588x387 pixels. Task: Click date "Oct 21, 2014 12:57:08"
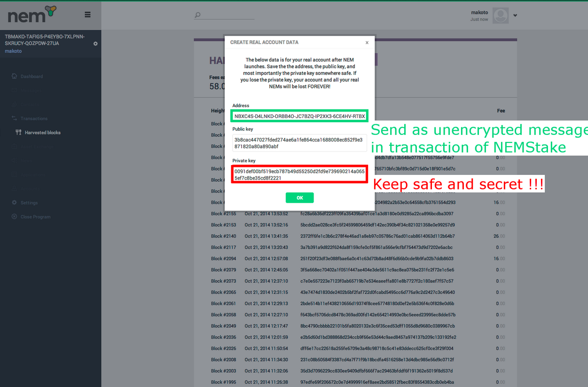tap(266, 259)
